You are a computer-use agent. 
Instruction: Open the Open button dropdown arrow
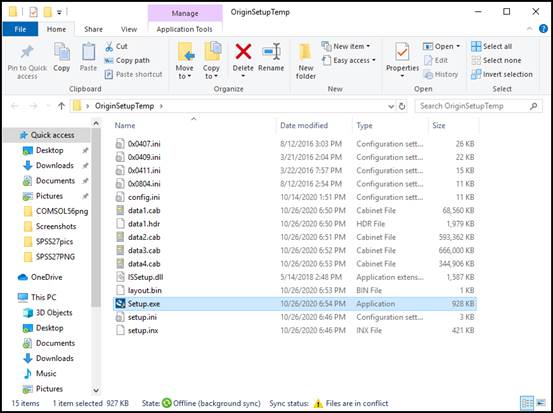point(458,46)
